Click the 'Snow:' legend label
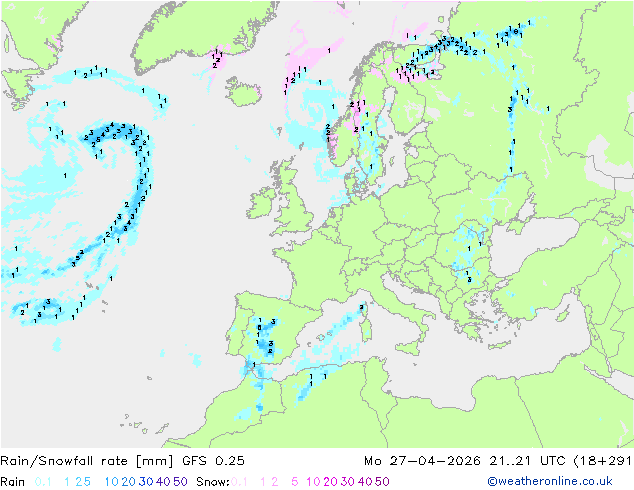 (213, 482)
